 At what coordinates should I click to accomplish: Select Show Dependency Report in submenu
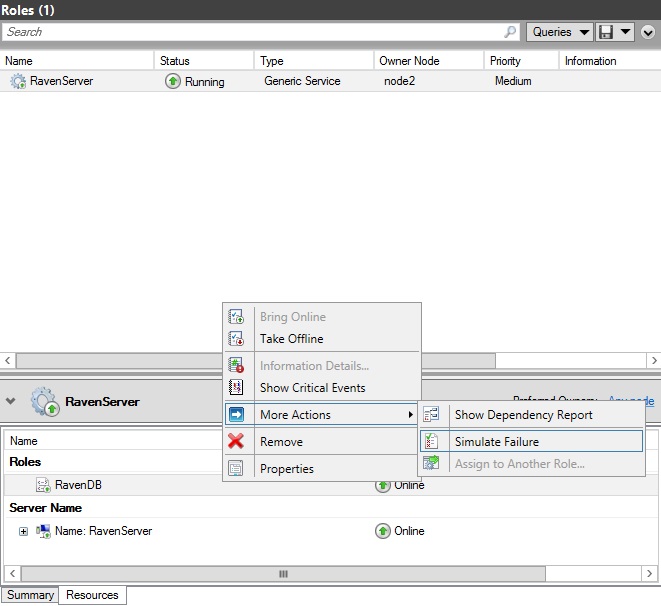(x=532, y=414)
